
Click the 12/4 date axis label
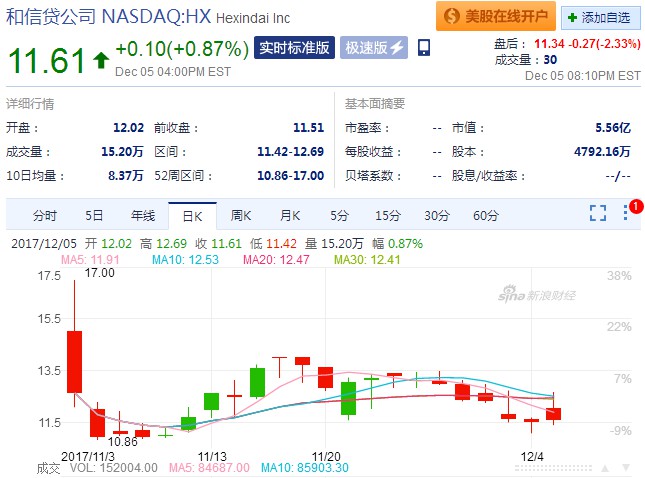tap(532, 457)
